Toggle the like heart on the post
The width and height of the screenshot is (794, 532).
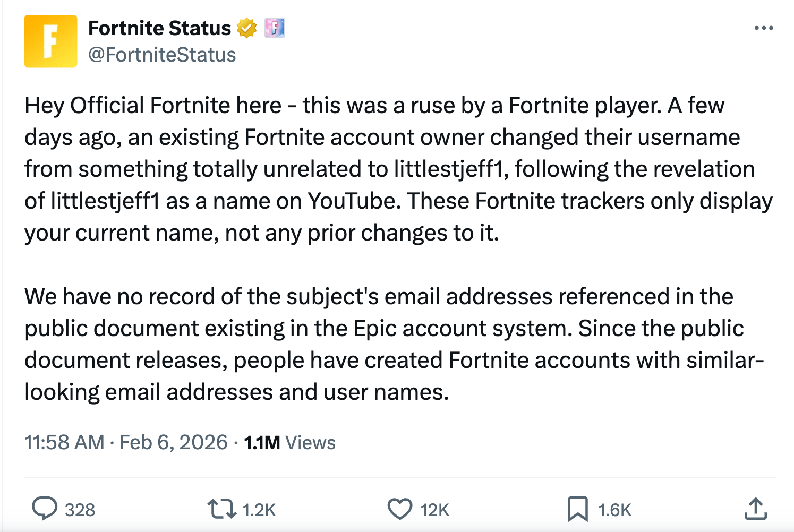point(400,509)
